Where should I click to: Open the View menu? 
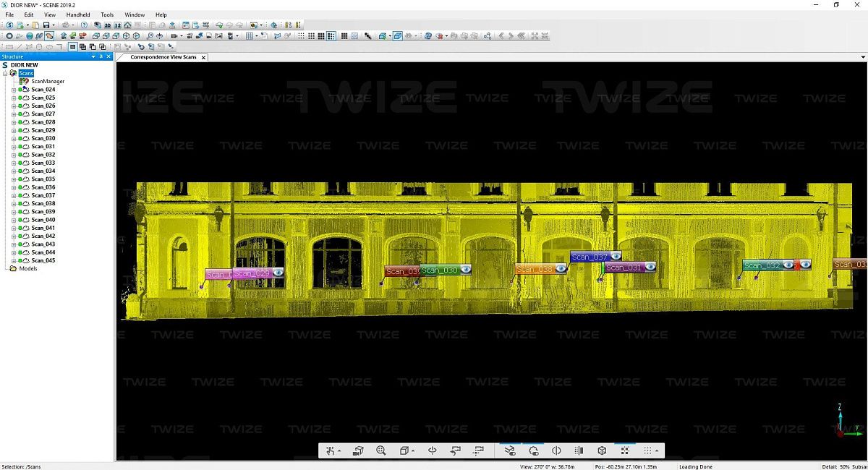[x=49, y=14]
